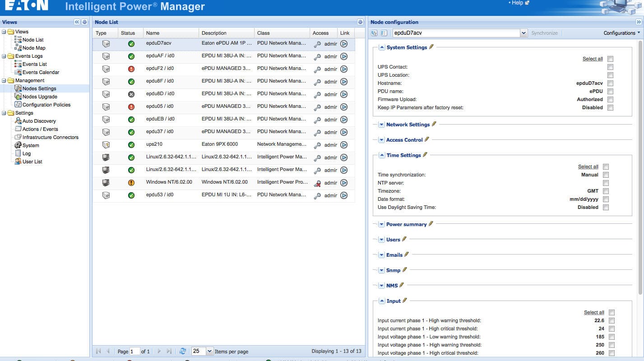Expand the Power summary section
Viewport: 644px width, 361px height.
coord(381,224)
